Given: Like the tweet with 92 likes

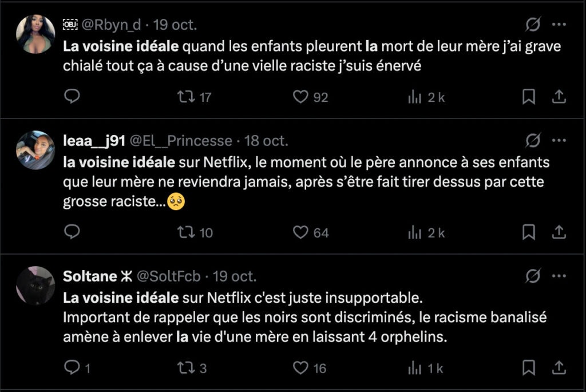Looking at the screenshot, I should (x=301, y=97).
